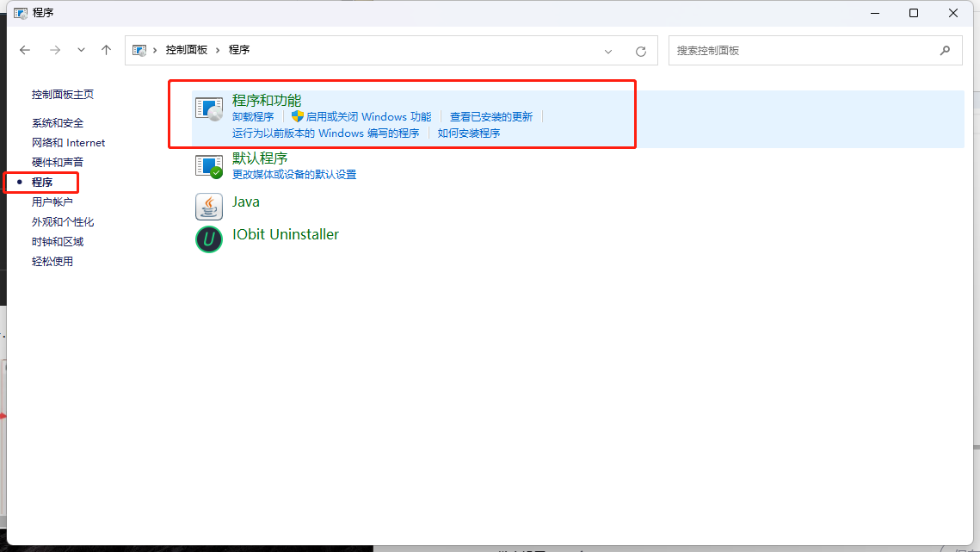Click the search magnifier icon
This screenshot has width=980, height=552.
coord(945,50)
